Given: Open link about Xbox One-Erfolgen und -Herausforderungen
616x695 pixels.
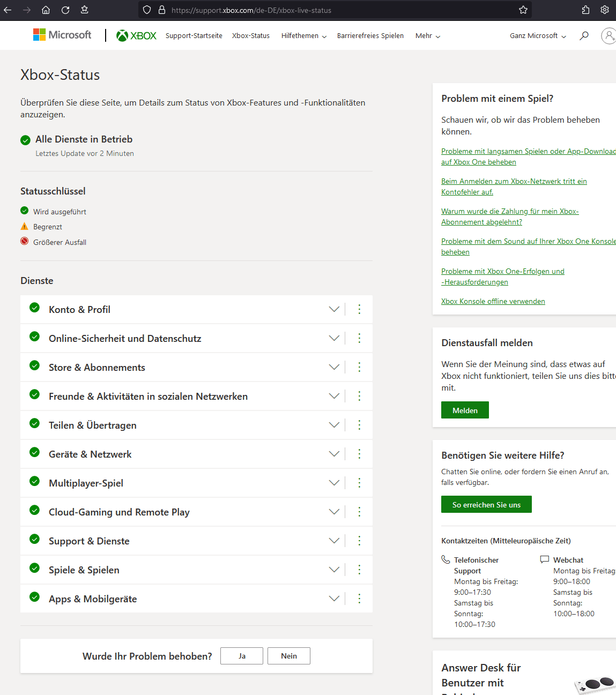Looking at the screenshot, I should 503,276.
